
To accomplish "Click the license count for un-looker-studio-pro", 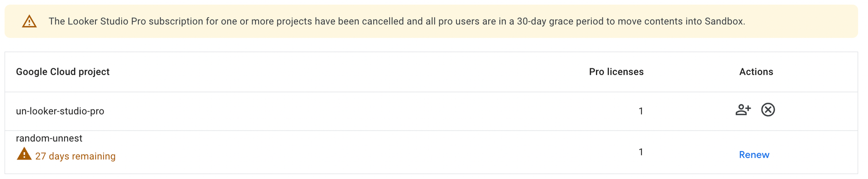I will tap(641, 111).
